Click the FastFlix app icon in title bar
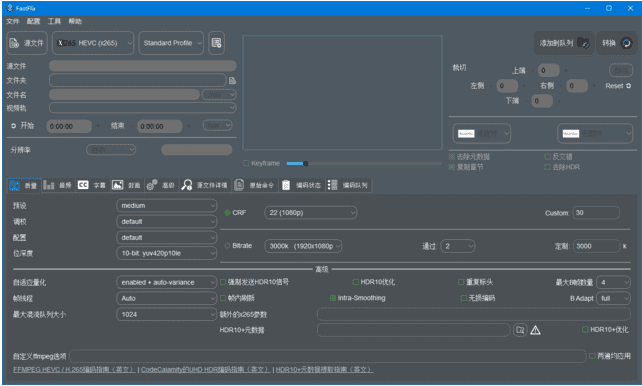Screen dimensions: 642x386 point(10,8)
